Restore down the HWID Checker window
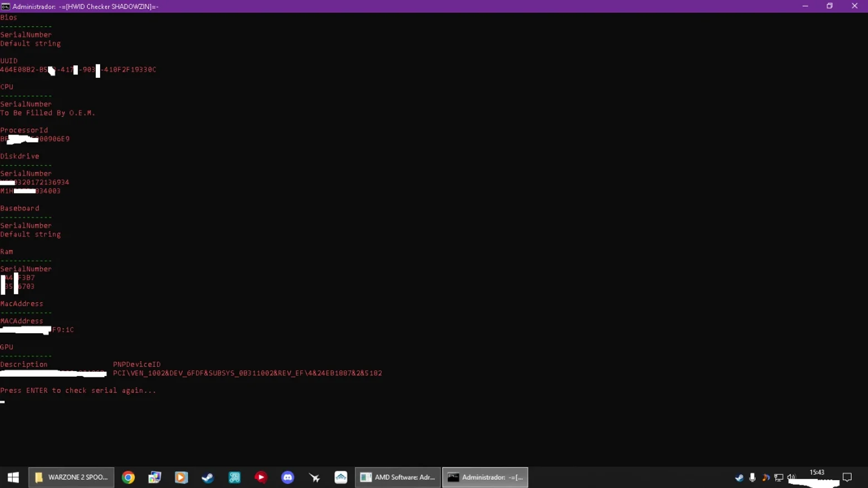868x488 pixels. click(830, 6)
